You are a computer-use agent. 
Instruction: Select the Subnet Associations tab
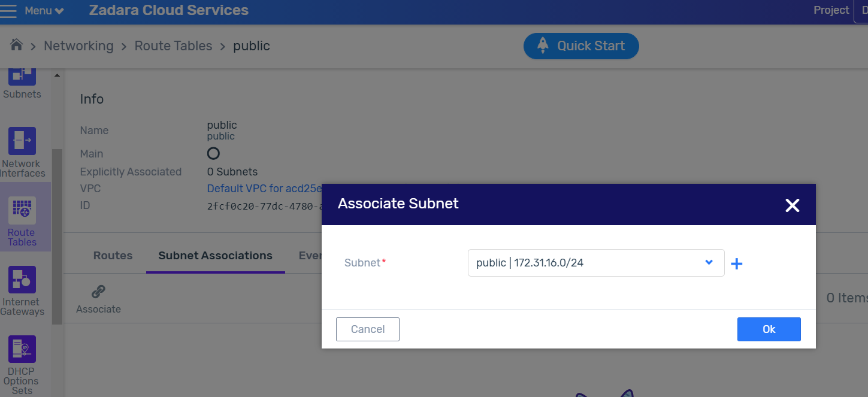[215, 256]
